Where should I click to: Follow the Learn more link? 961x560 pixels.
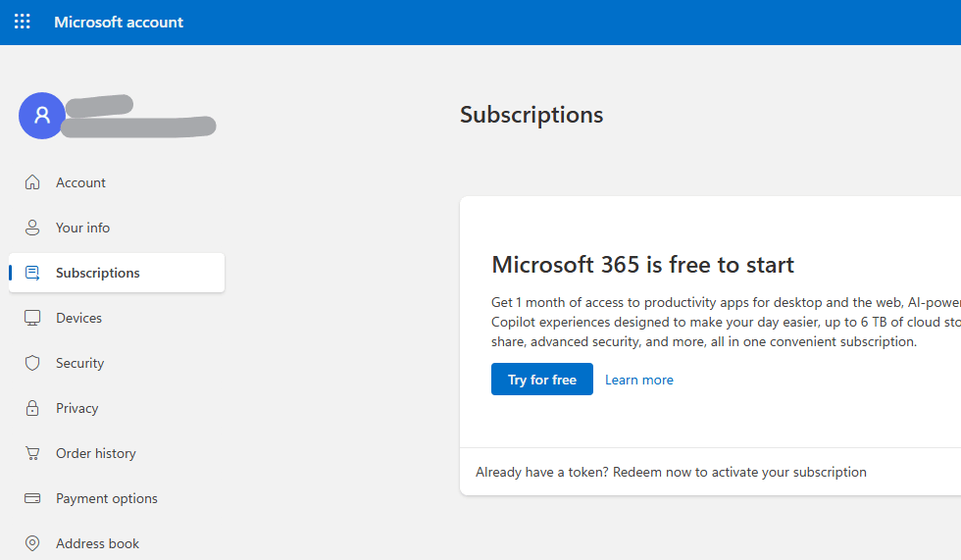click(x=639, y=380)
